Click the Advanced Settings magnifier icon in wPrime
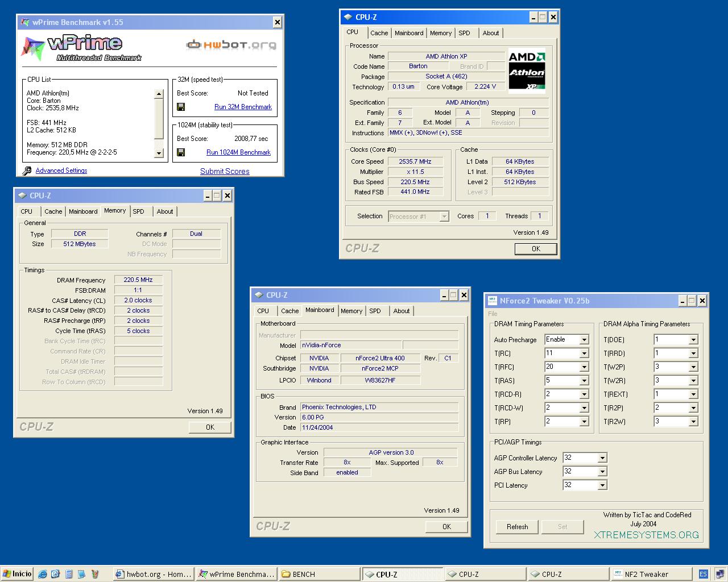 tap(27, 171)
